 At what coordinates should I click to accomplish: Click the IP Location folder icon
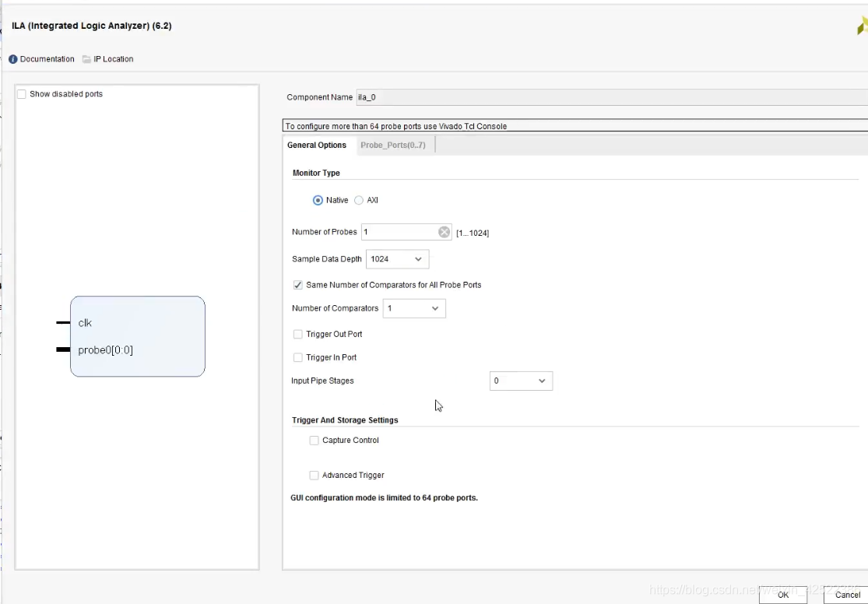tap(86, 59)
